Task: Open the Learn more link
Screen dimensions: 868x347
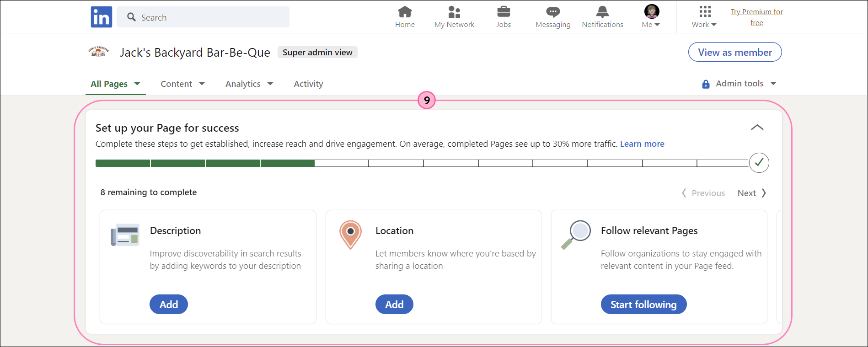Action: click(x=642, y=144)
